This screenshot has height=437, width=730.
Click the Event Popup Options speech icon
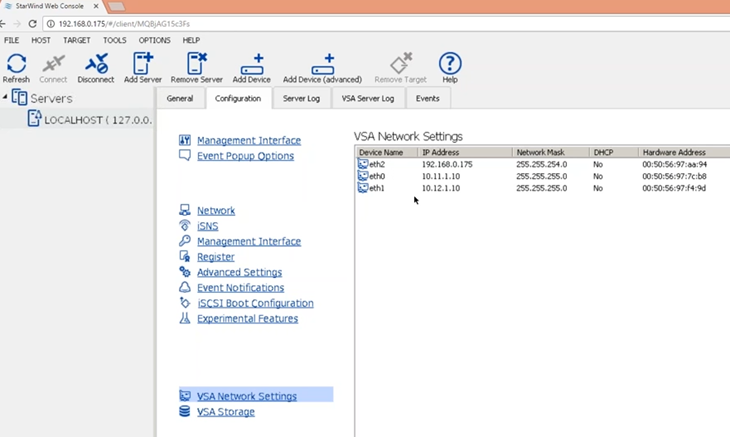coord(185,155)
